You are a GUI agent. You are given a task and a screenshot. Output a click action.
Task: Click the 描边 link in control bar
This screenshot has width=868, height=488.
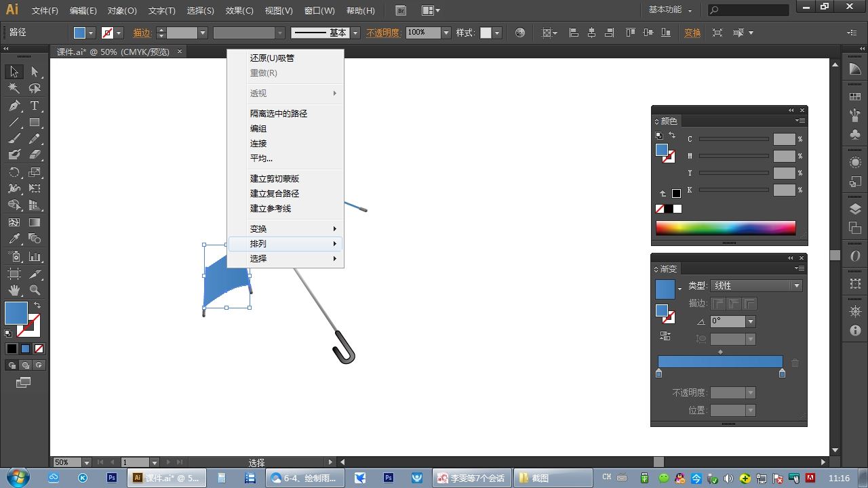[142, 33]
